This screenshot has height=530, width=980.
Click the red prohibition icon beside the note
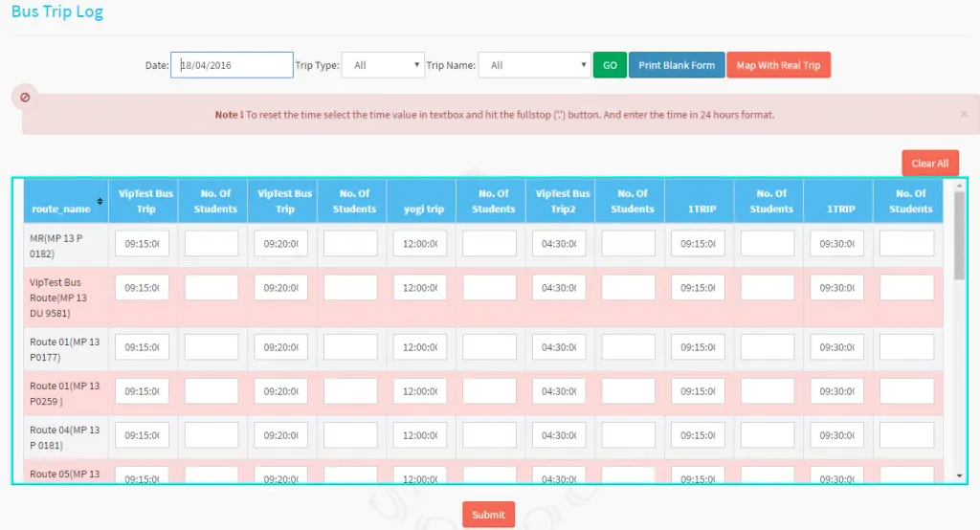pos(25,97)
